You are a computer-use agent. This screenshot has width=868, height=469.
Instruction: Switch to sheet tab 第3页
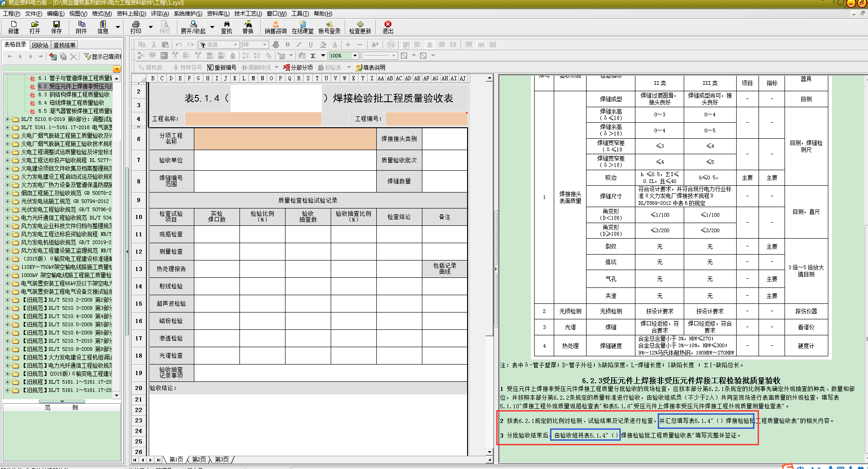click(222, 459)
